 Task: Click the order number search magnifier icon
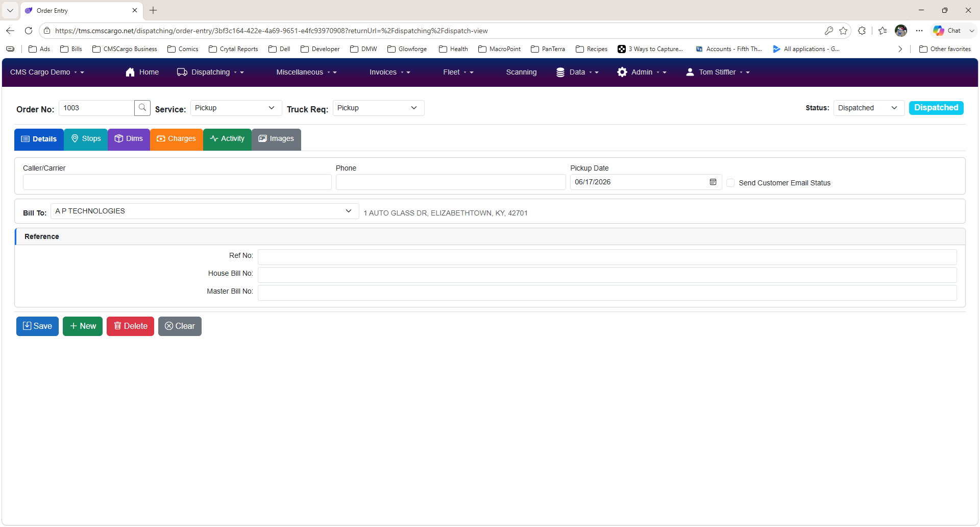coord(142,108)
